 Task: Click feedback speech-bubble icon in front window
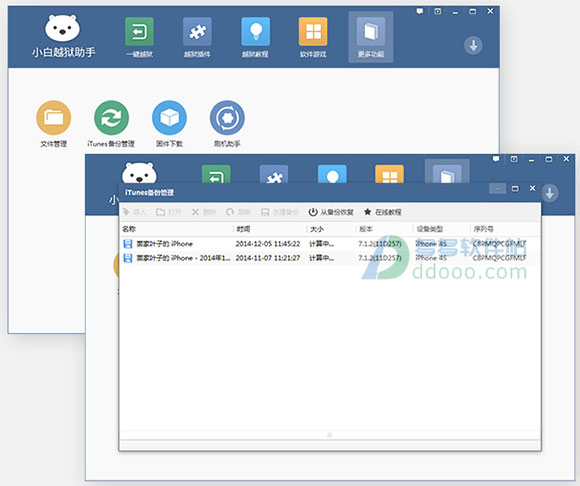pos(496,159)
